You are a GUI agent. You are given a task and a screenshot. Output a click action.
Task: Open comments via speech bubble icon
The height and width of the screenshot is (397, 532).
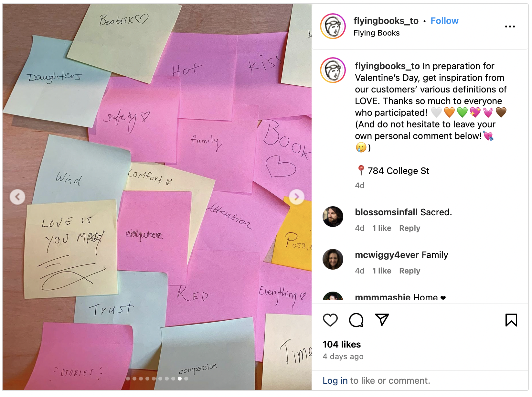click(x=356, y=320)
